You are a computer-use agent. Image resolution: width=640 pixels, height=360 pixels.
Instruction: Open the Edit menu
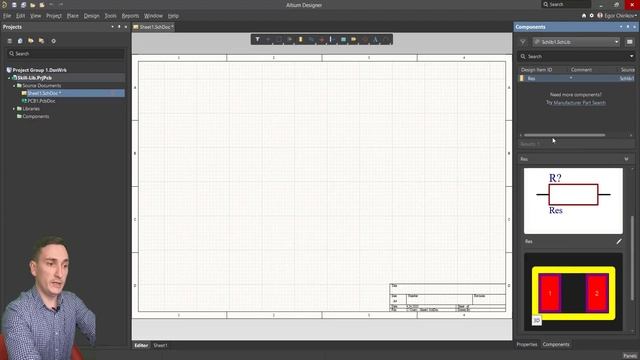point(20,16)
